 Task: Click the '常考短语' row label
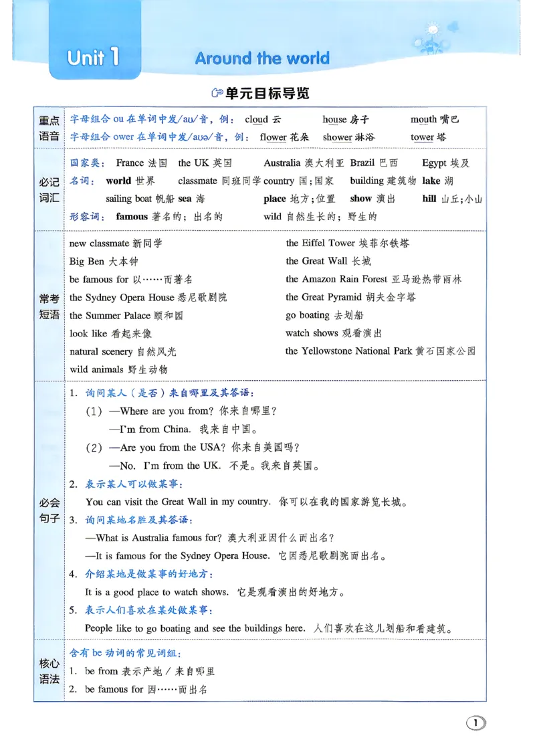click(49, 306)
